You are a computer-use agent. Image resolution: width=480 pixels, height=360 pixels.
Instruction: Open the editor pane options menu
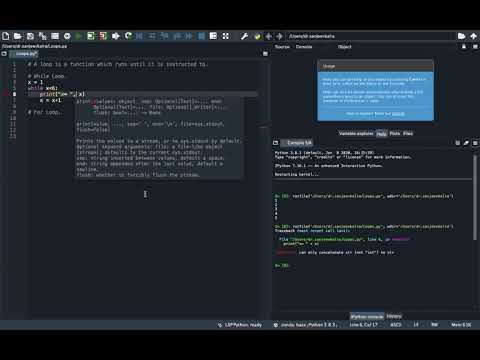point(265,53)
